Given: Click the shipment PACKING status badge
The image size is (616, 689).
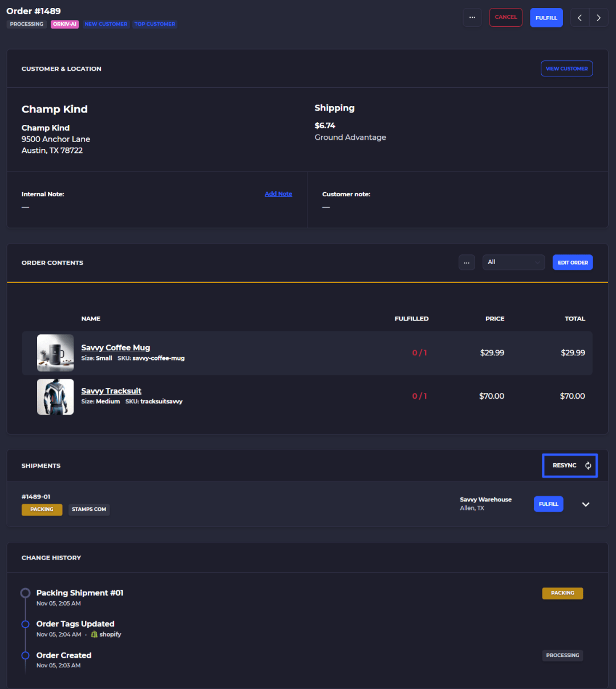Looking at the screenshot, I should click(x=42, y=509).
